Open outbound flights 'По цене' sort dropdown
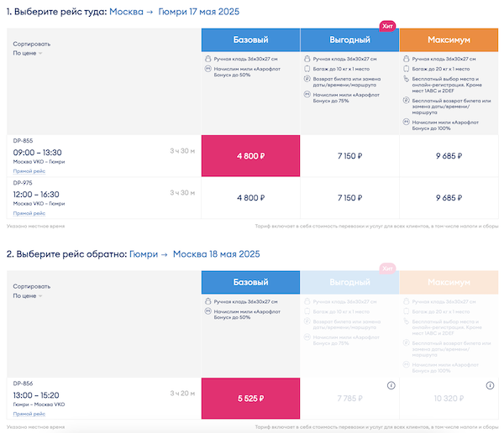Screen dimensions: 504x433 (x=28, y=53)
